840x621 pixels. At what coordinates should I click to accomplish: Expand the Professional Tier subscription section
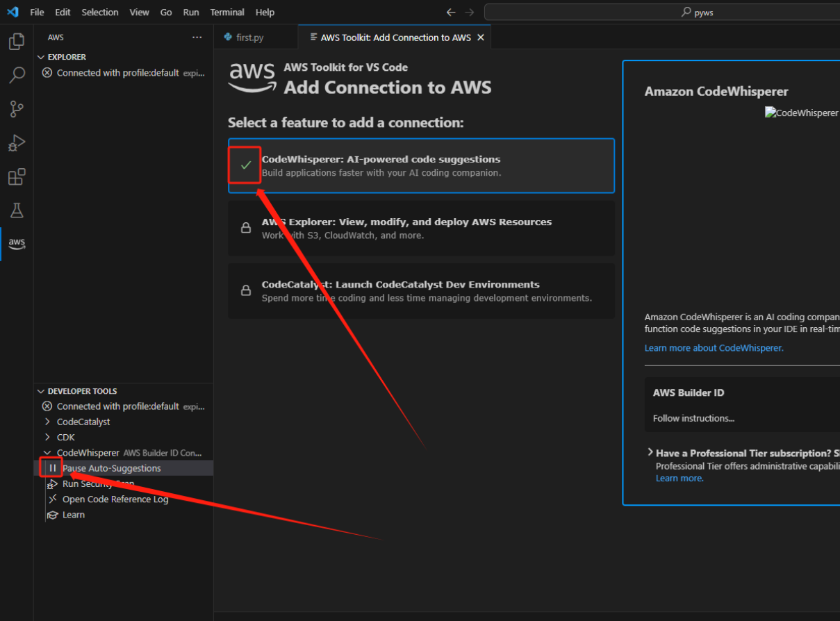650,452
